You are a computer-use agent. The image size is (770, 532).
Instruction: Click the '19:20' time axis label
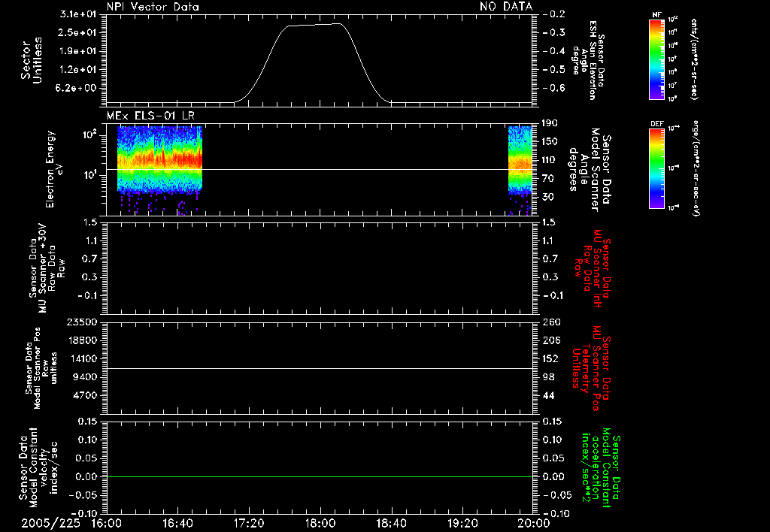pyautogui.click(x=462, y=523)
